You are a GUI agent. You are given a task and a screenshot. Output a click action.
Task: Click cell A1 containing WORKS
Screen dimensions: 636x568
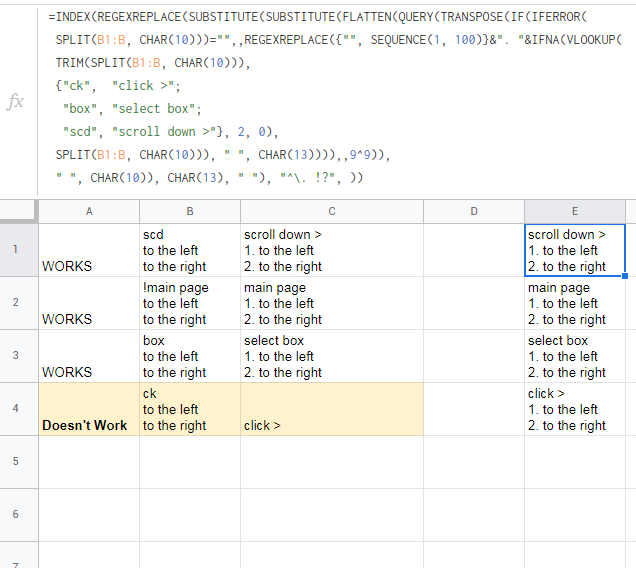point(89,250)
